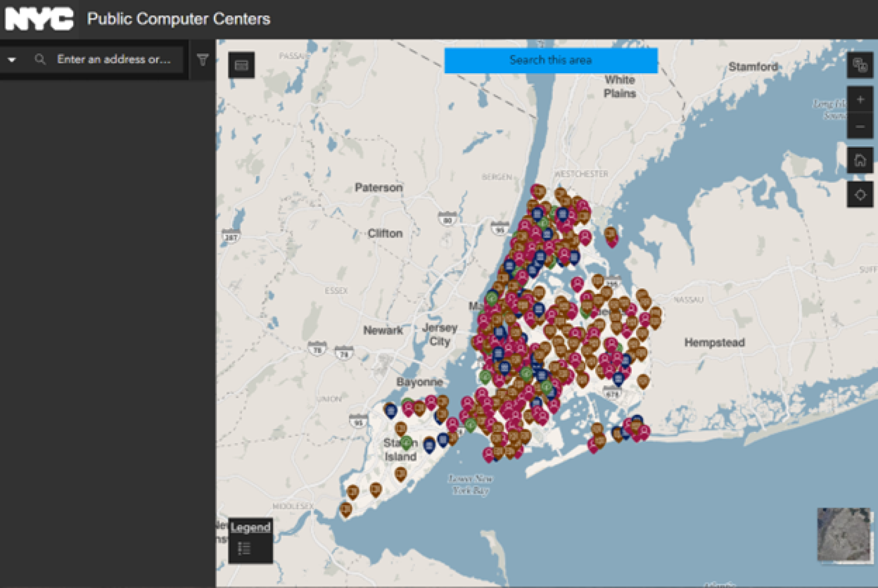Open the Legend list icon

click(x=245, y=549)
